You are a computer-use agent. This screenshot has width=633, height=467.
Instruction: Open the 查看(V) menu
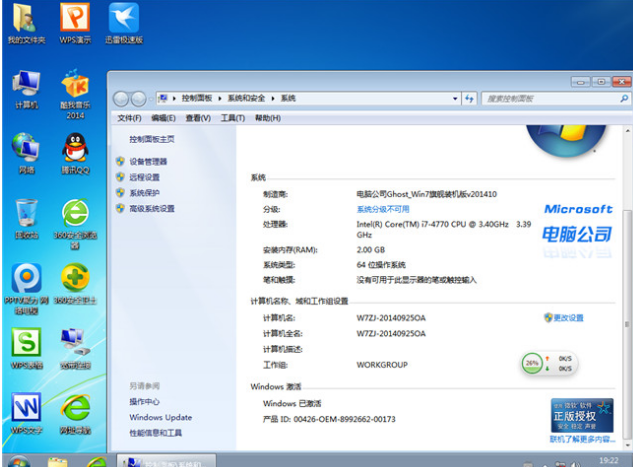click(198, 118)
